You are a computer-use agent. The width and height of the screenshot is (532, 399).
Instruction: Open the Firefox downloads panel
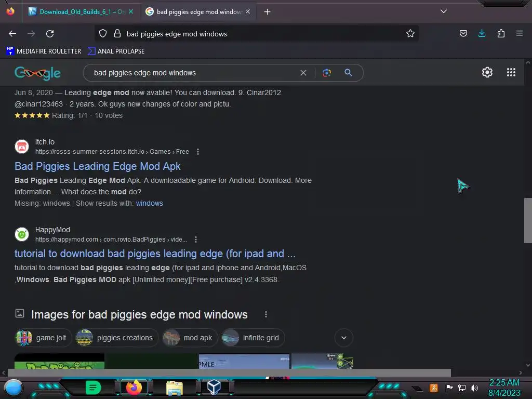tap(482, 34)
